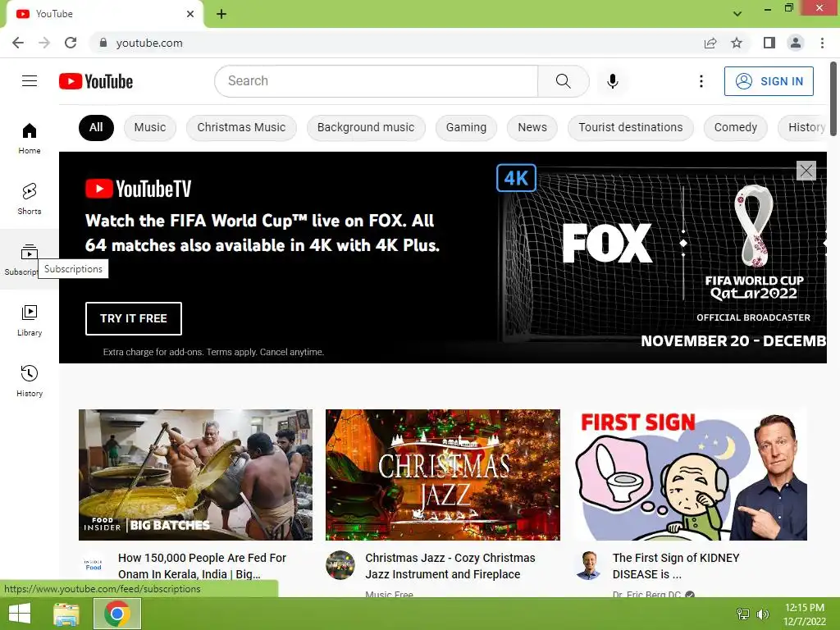Viewport: 840px width, 630px height.
Task: Close the YouTube tab
Action: 190,14
